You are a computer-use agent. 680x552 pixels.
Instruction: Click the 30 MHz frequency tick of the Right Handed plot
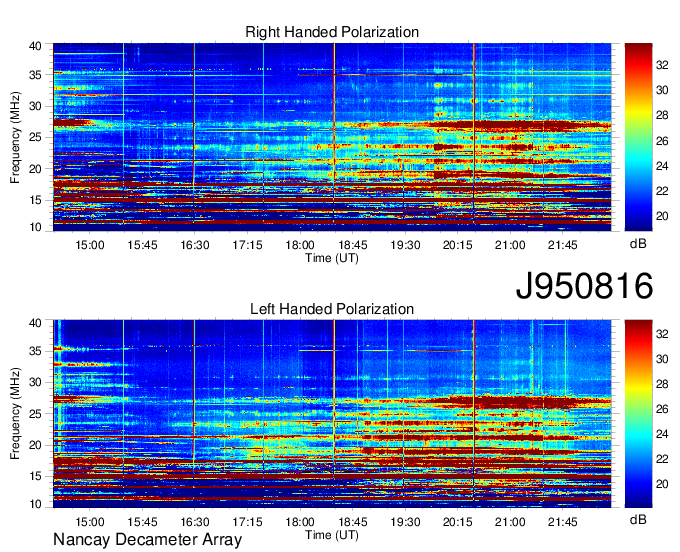[x=36, y=106]
